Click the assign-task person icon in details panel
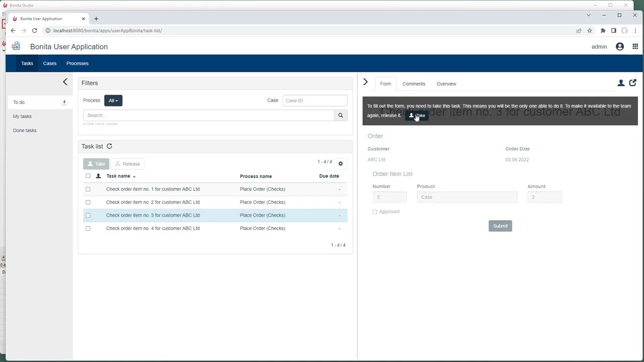Image resolution: width=644 pixels, height=362 pixels. 621,83
